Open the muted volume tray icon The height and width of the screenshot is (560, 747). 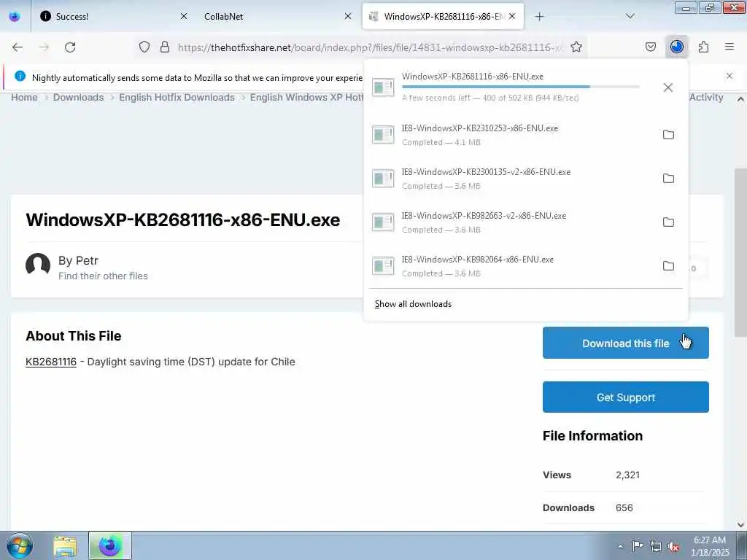[x=673, y=547]
